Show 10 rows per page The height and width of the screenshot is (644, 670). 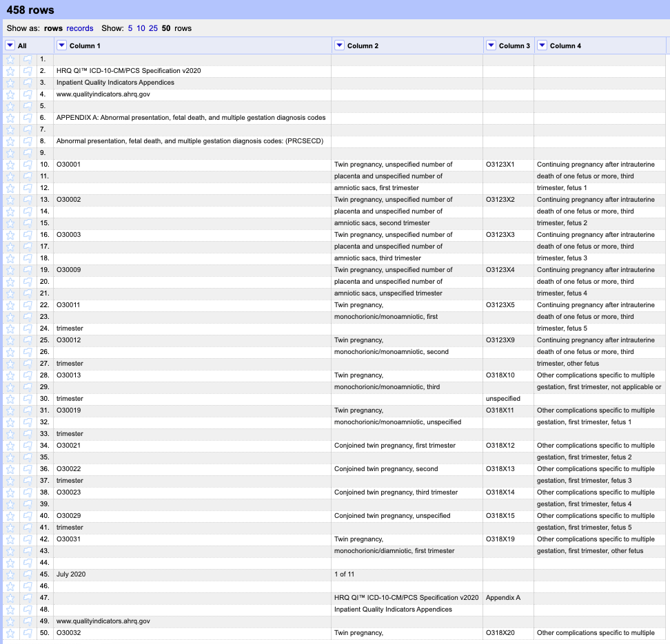pos(141,28)
